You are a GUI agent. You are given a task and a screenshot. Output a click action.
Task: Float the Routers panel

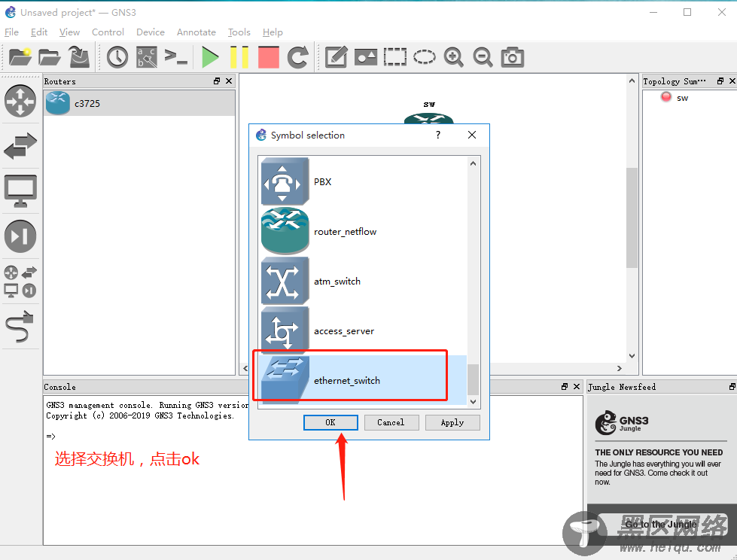[217, 81]
